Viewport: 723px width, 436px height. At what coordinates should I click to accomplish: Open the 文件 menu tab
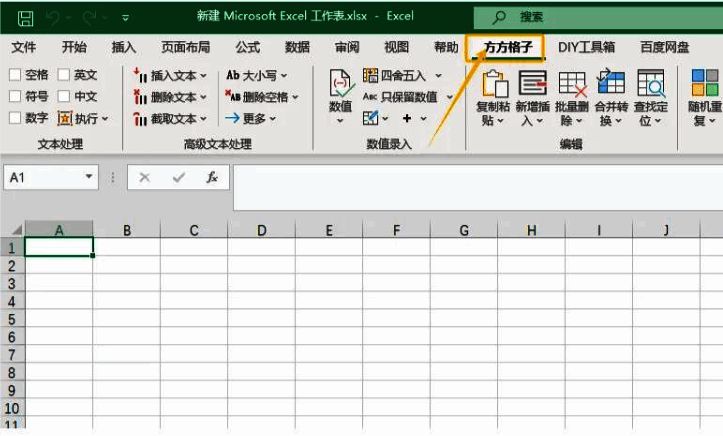pyautogui.click(x=24, y=47)
